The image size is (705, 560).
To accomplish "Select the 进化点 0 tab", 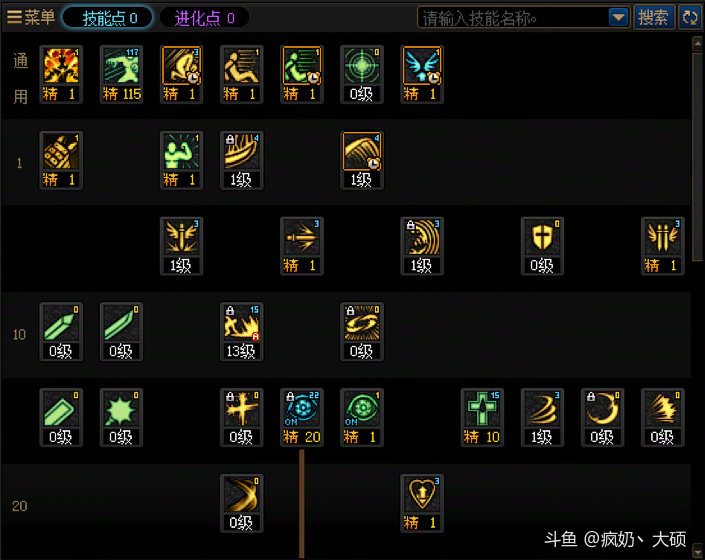I will [205, 18].
